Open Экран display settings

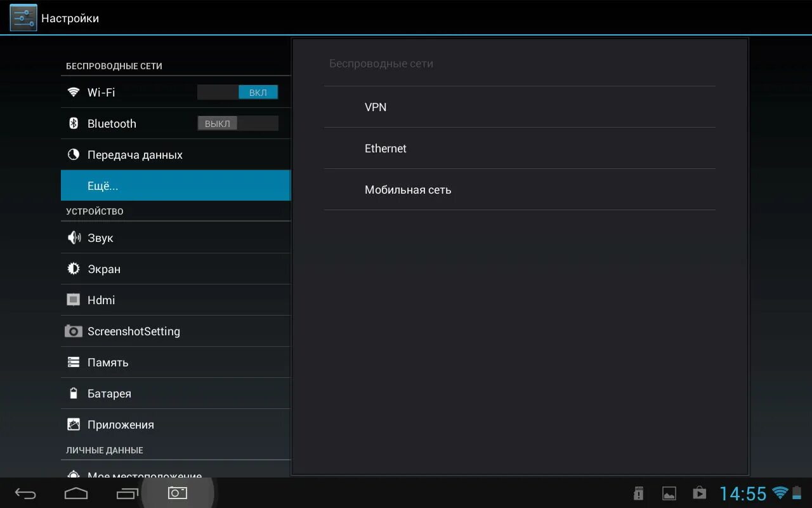coord(176,269)
